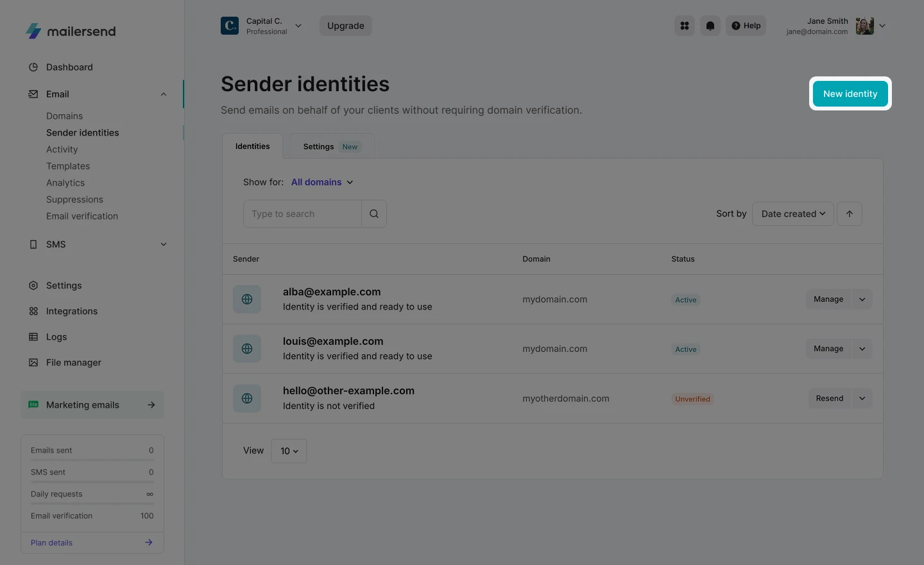Collapse the Email sidebar section
Viewport: 924px width, 565px height.
(164, 94)
